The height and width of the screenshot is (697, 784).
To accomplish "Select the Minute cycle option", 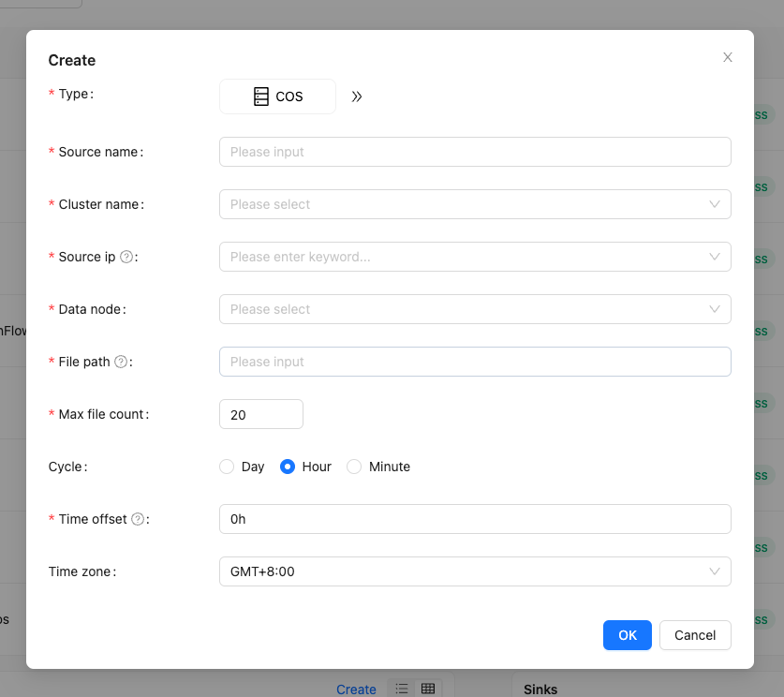I will pos(354,467).
